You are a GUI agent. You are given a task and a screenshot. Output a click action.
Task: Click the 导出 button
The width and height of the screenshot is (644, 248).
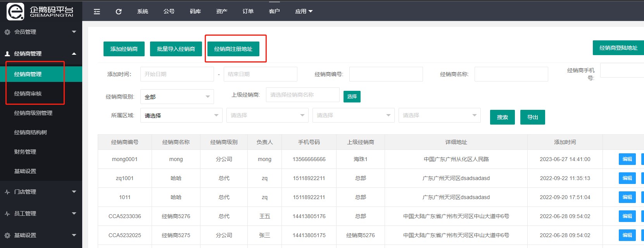coord(533,117)
